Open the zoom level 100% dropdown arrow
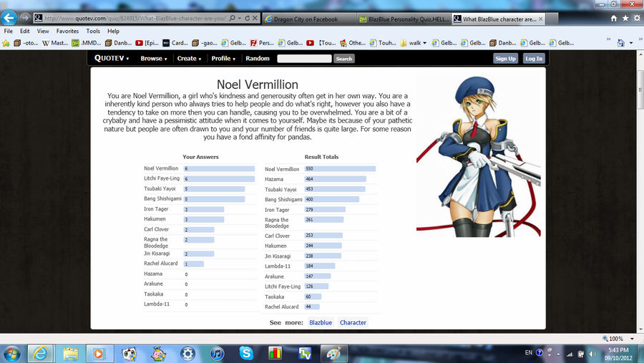The width and height of the screenshot is (644, 363). pos(632,339)
